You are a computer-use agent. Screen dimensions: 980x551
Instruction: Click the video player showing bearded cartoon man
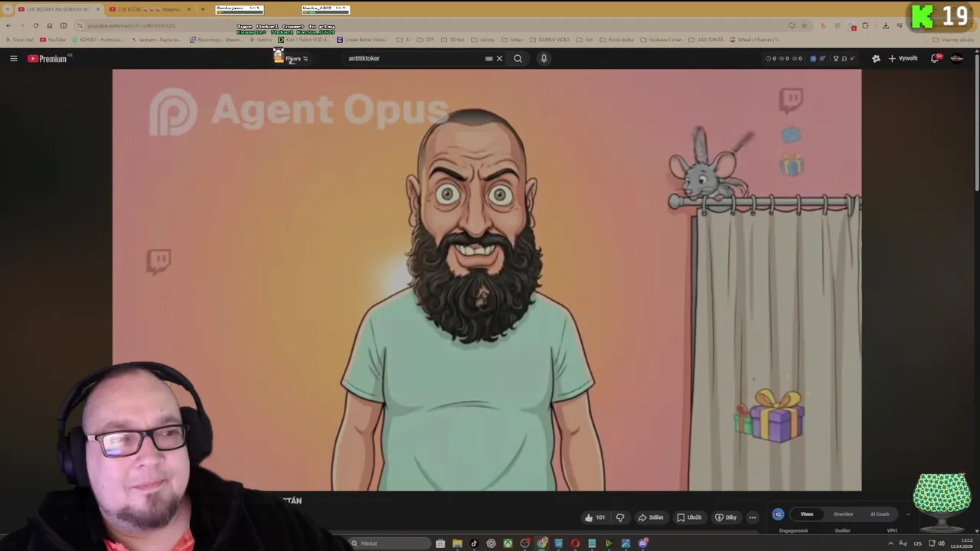(487, 280)
